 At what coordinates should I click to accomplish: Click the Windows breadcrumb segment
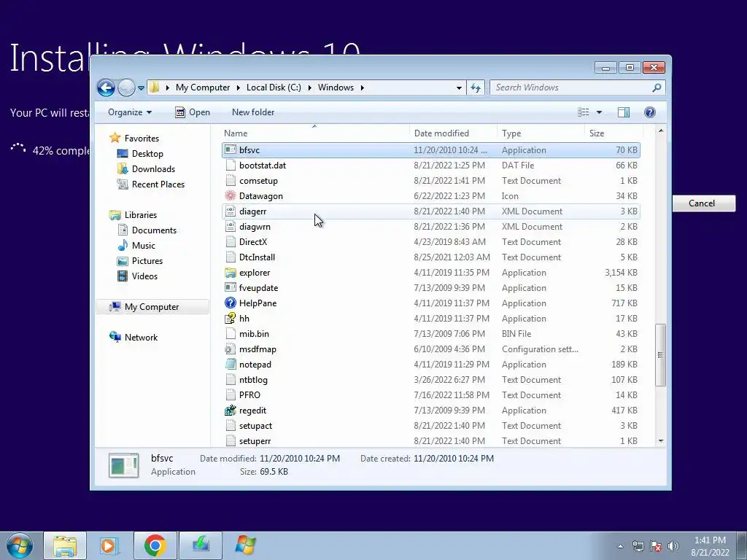tap(336, 87)
